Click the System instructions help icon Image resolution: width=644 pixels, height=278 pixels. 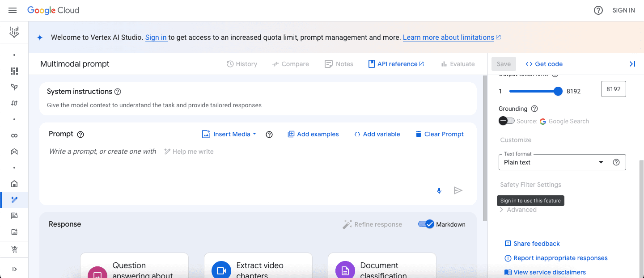click(118, 92)
